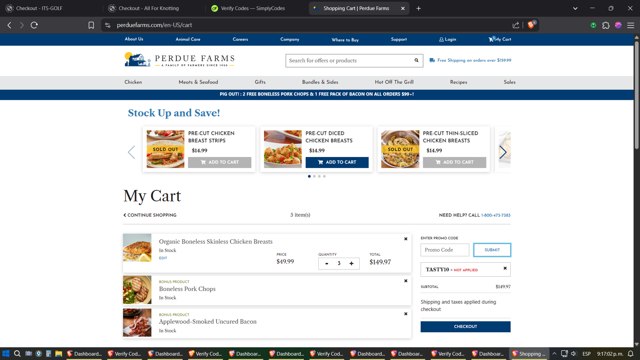Click the magnifier search icon

416,60
